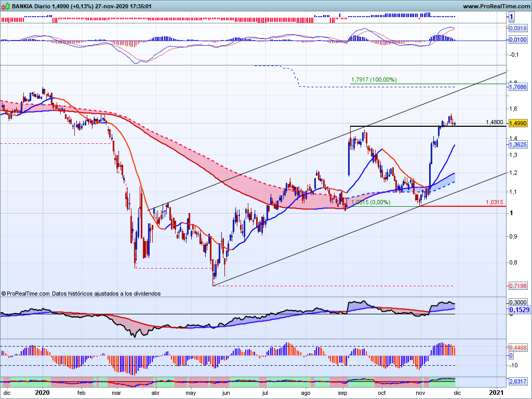
Task: Click the 2021 year label on time axis
Action: coord(497,393)
